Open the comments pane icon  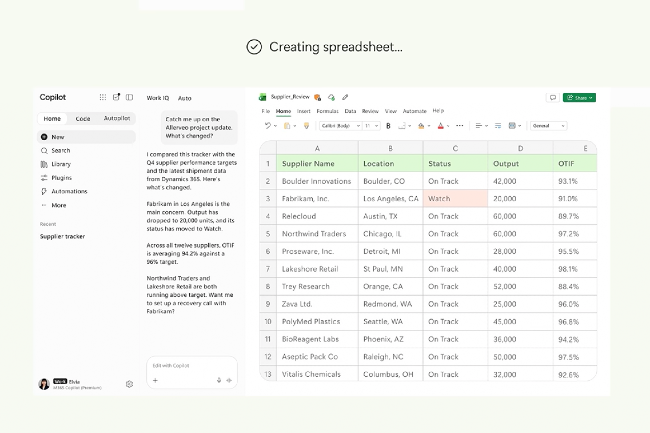point(553,97)
